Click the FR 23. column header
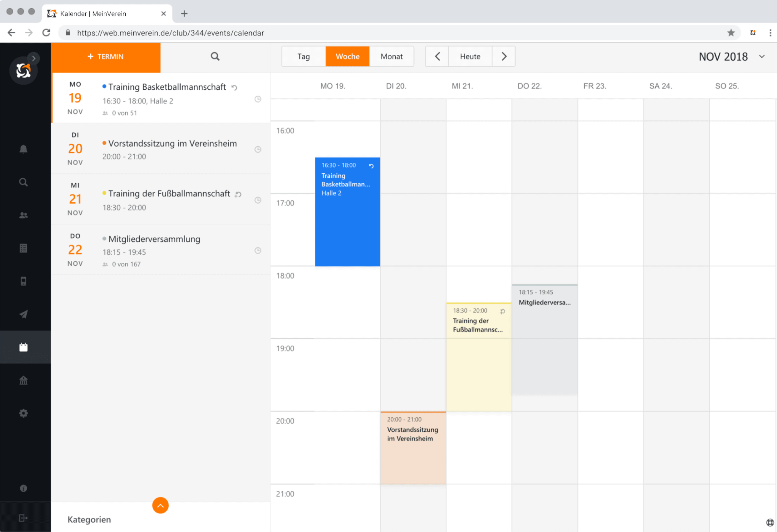Viewport: 777px width, 532px height. 595,86
